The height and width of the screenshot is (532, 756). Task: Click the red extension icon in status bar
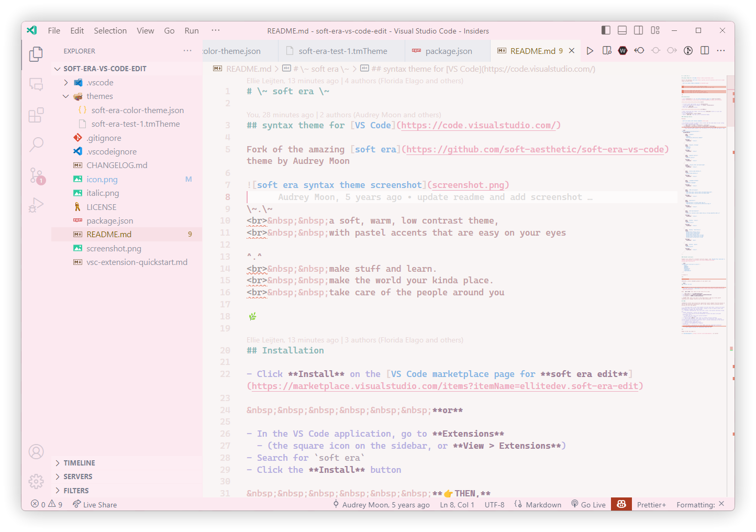[x=621, y=504]
